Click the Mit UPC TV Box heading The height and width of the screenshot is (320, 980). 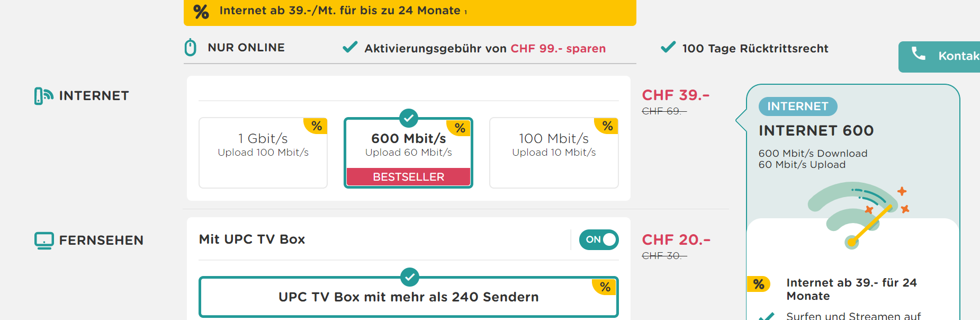(252, 239)
